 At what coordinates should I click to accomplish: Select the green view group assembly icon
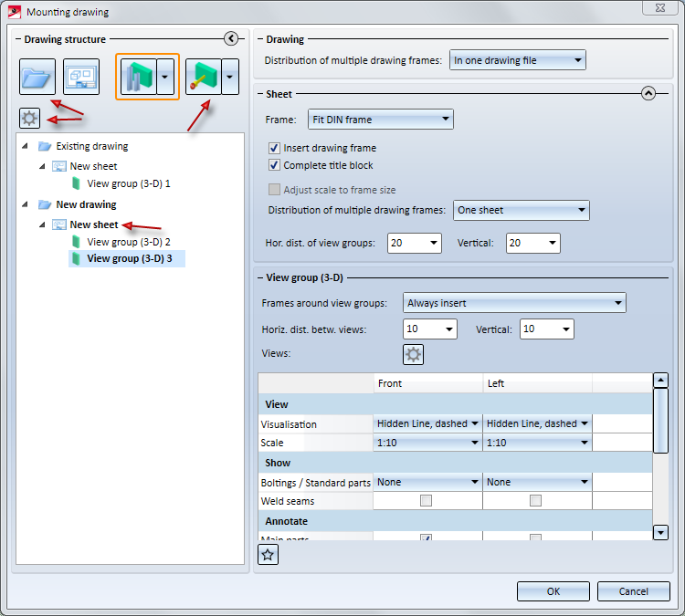coord(137,77)
